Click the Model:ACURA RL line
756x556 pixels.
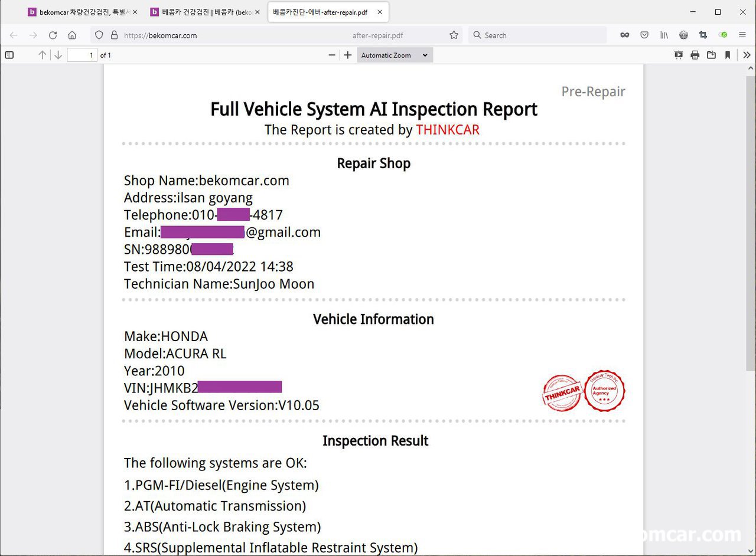[x=175, y=354]
